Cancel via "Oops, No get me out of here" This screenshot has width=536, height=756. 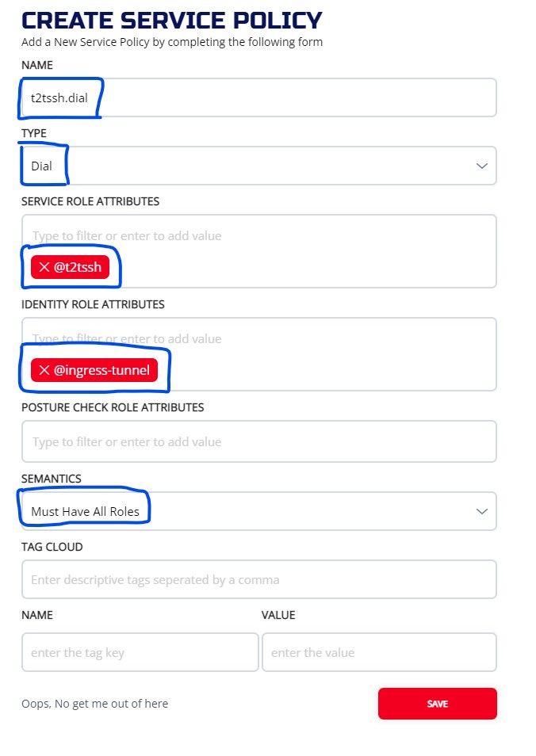95,704
